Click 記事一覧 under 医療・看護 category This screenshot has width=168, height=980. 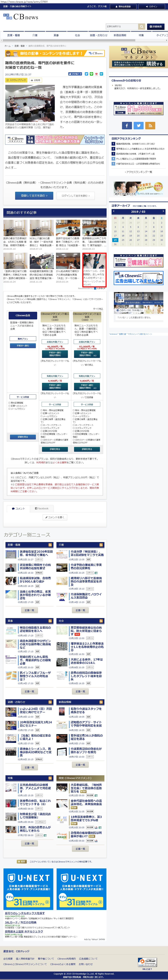click(30, 610)
